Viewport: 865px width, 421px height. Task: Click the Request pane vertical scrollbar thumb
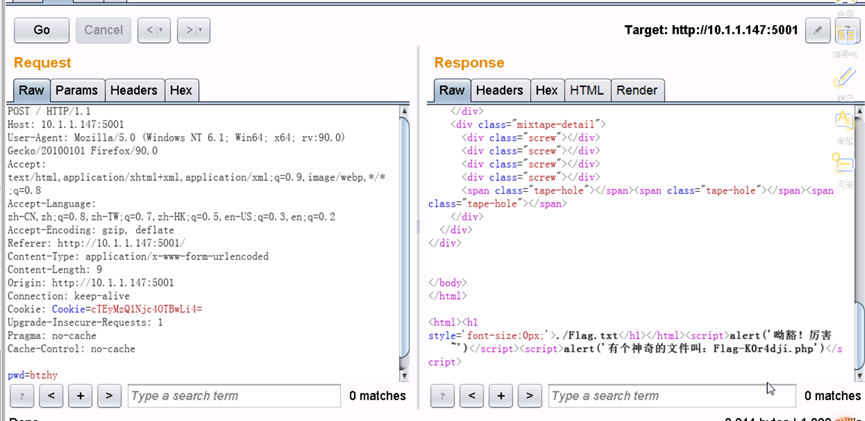pos(404,237)
